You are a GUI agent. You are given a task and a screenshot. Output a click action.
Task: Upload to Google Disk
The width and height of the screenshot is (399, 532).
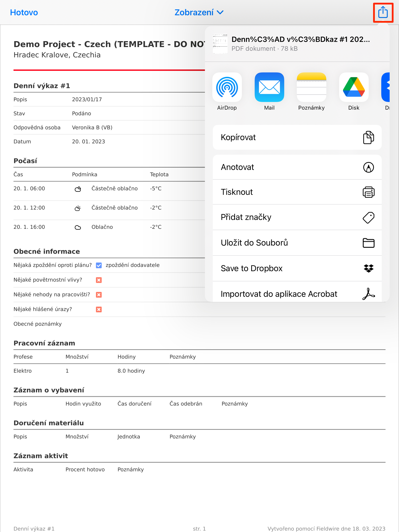tap(354, 91)
